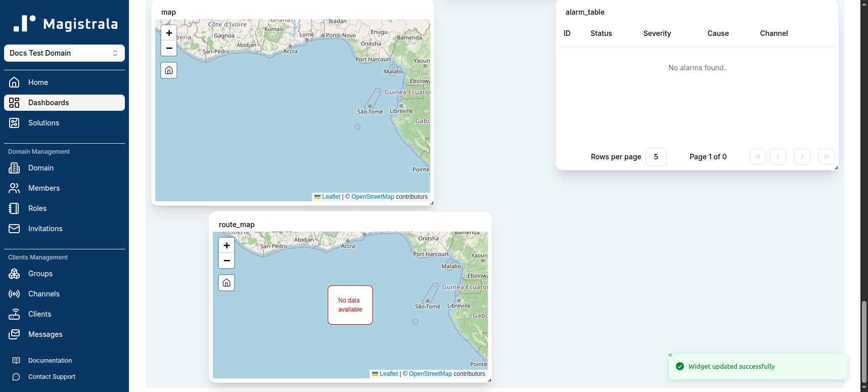Screen dimensions: 868x392
Task: Click the scrollbar up arrow
Action: click(864, 4)
